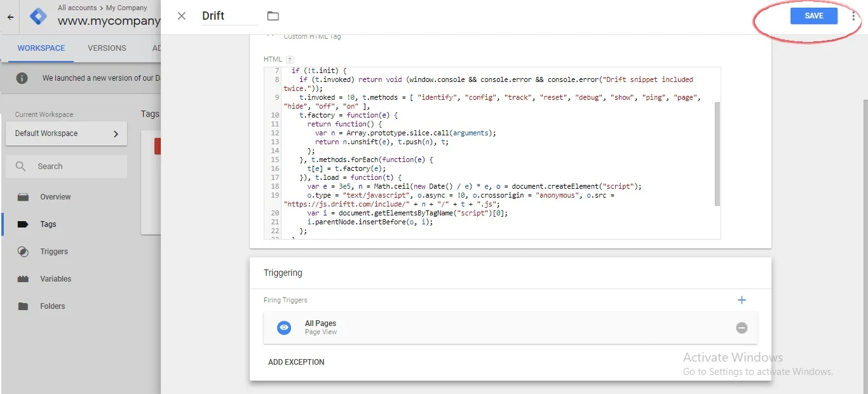Switch to the VERSIONS tab
Viewport: 868px width, 394px height.
tap(107, 48)
